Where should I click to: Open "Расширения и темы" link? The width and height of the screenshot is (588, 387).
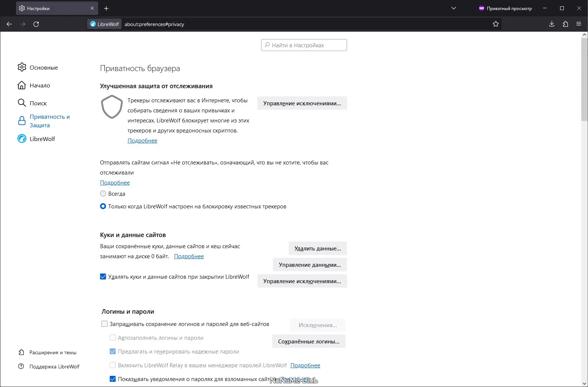point(53,352)
